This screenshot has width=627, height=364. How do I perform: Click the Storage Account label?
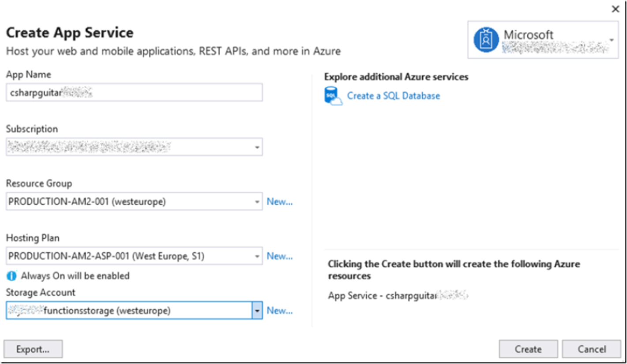click(41, 292)
